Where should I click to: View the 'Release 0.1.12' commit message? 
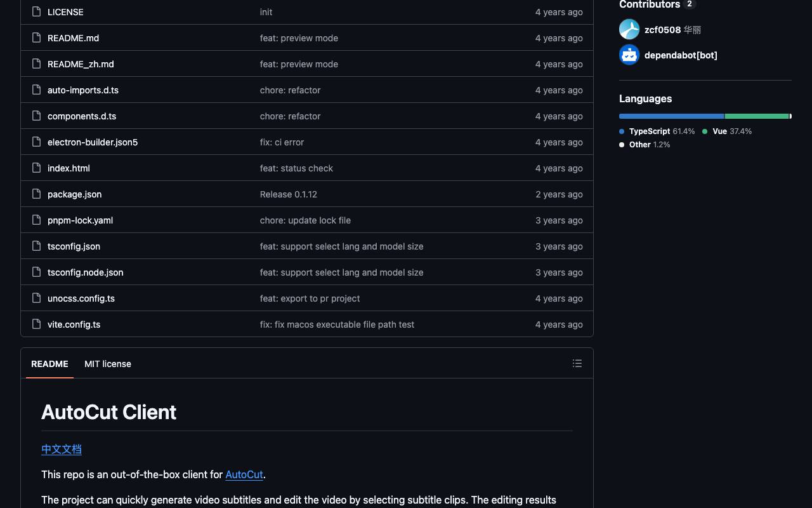[x=289, y=194]
